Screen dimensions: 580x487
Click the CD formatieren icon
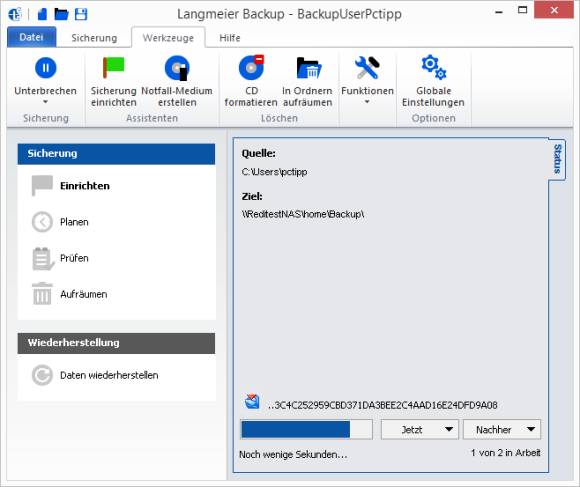point(252,67)
